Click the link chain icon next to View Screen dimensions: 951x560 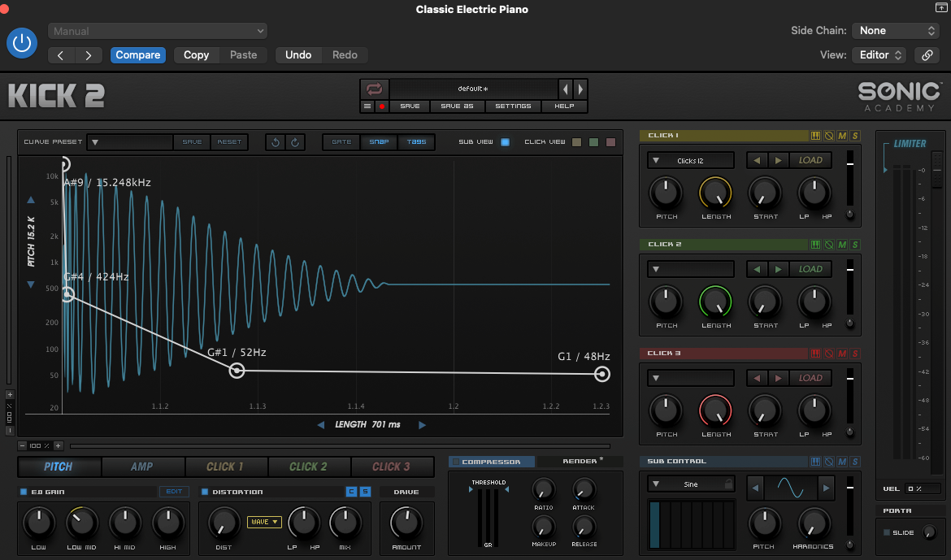click(927, 55)
